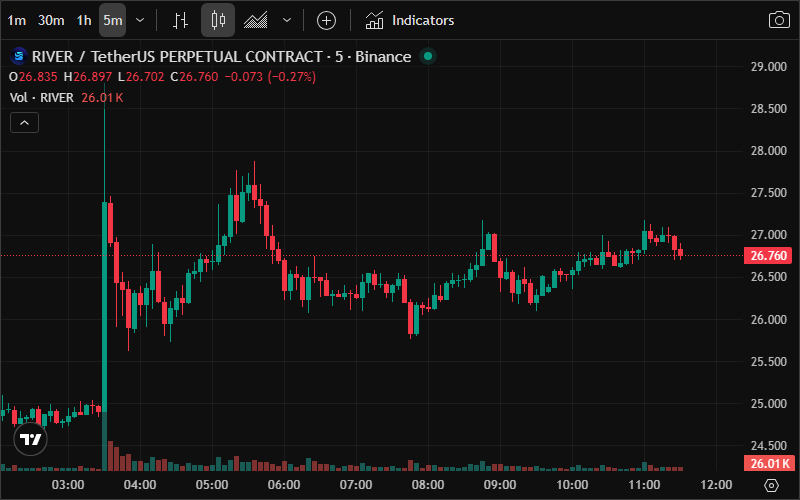800x500 pixels.
Task: Click the 03:00 time axis label
Action: (68, 485)
